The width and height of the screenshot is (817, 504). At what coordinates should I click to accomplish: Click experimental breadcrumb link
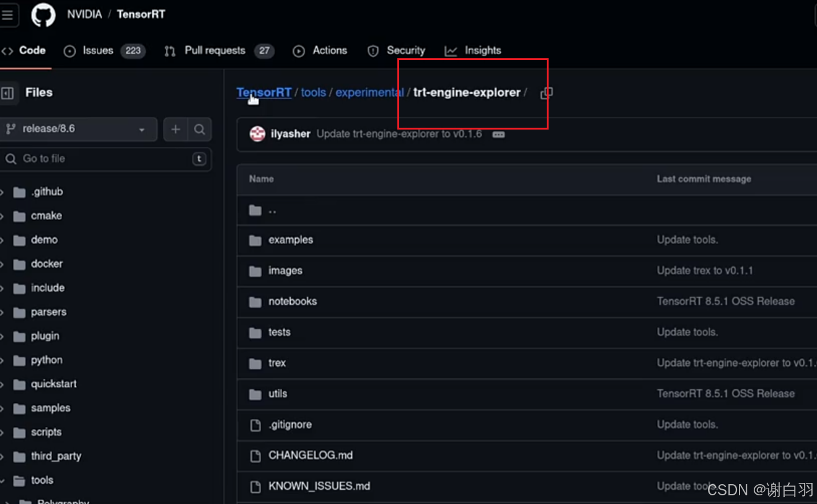(x=369, y=92)
